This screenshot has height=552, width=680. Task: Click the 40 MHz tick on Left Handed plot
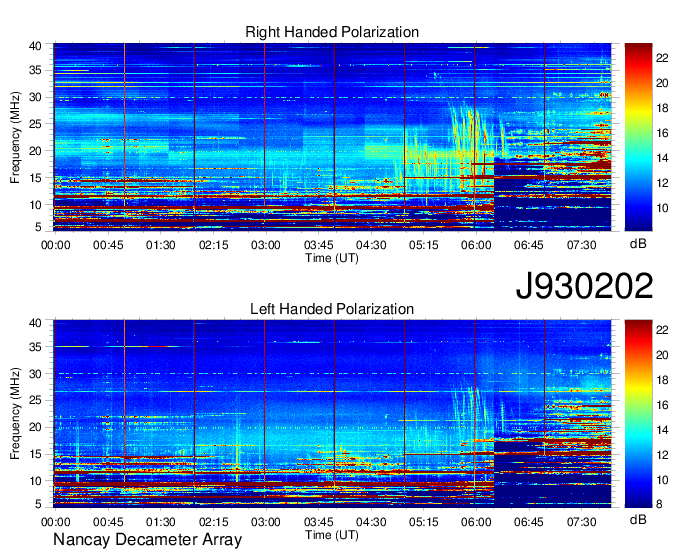(35, 322)
